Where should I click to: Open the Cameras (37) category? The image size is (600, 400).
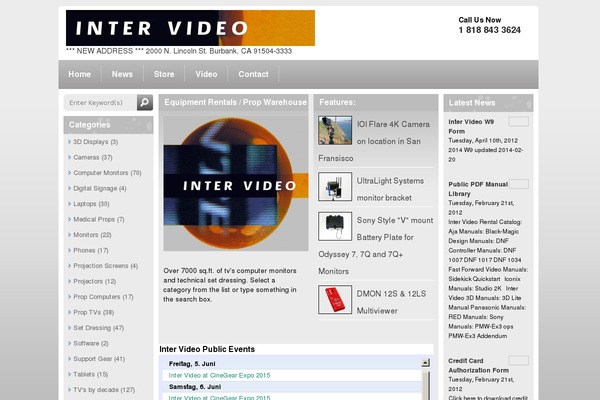[x=93, y=157]
